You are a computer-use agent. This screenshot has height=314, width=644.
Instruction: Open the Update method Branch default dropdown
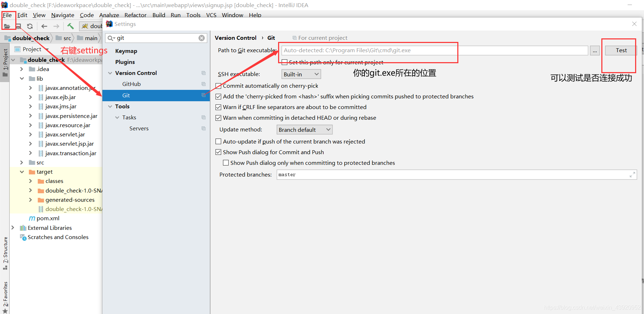(x=304, y=130)
